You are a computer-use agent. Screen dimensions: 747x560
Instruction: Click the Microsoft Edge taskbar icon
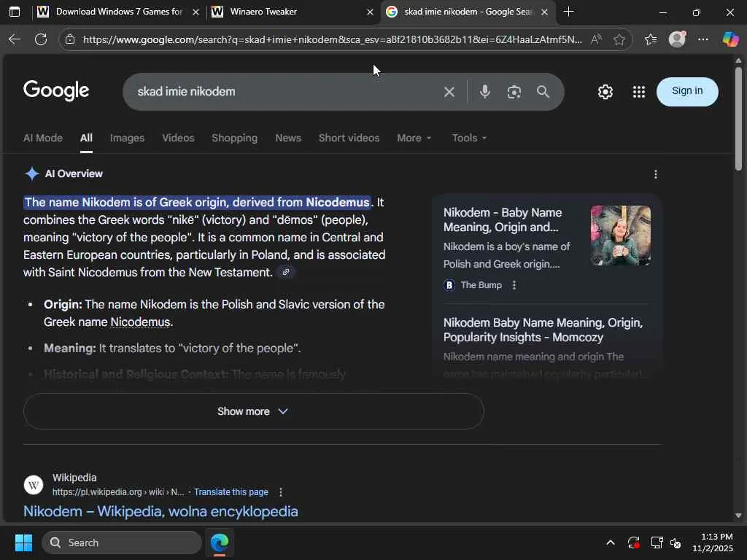pyautogui.click(x=220, y=542)
